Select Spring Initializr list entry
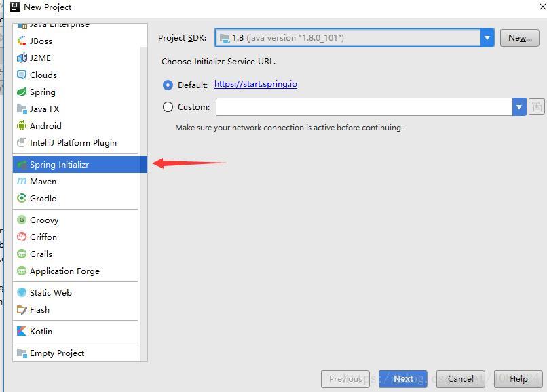Image resolution: width=547 pixels, height=392 pixels. (x=80, y=164)
